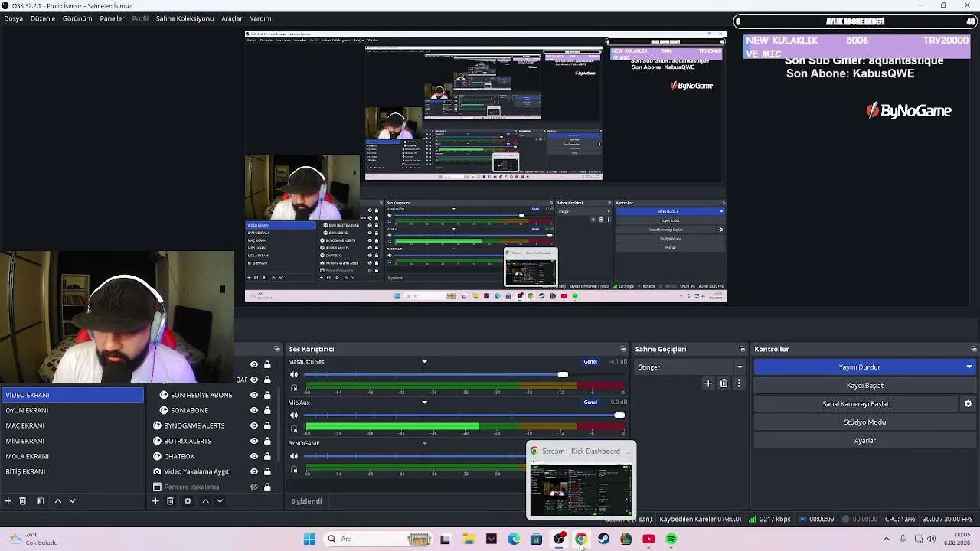Mute the BYNOGAME audio speaker icon
This screenshot has width=980, height=551.
point(294,456)
